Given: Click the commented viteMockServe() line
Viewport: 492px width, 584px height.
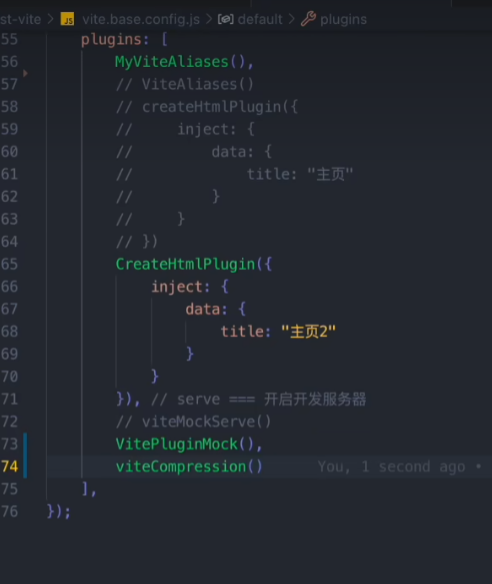Looking at the screenshot, I should pyautogui.click(x=193, y=422).
